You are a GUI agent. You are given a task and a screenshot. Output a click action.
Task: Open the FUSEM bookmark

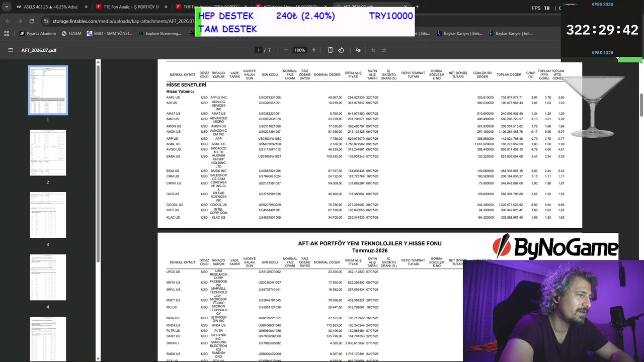pyautogui.click(x=71, y=34)
